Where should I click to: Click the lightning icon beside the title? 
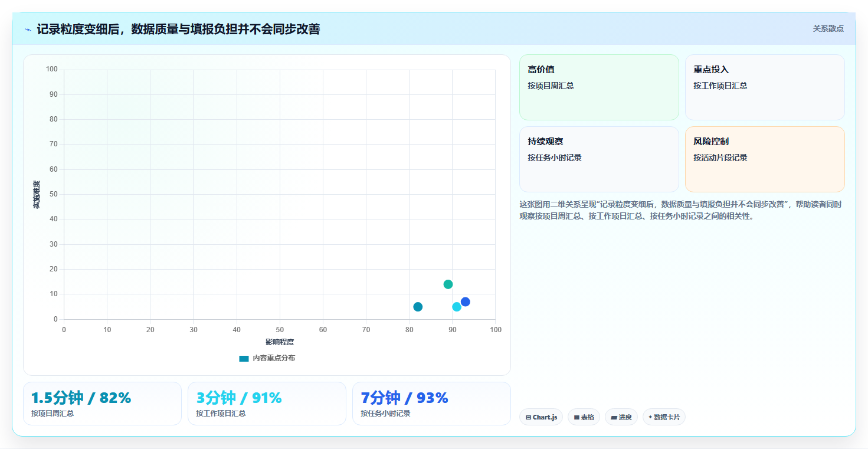28,30
